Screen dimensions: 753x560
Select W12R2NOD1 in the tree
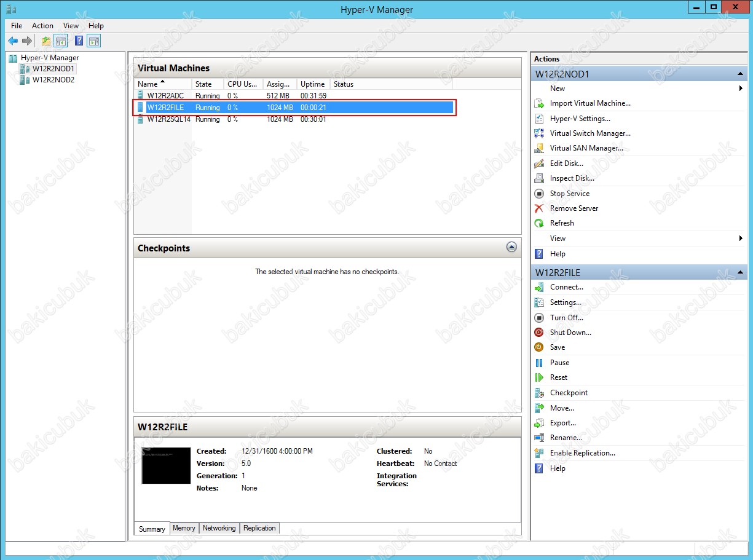tap(53, 69)
